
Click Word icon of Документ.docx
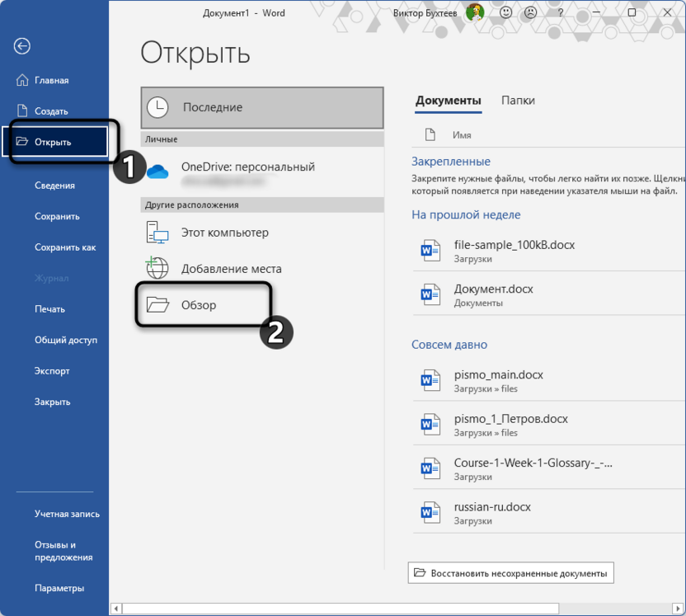click(430, 294)
